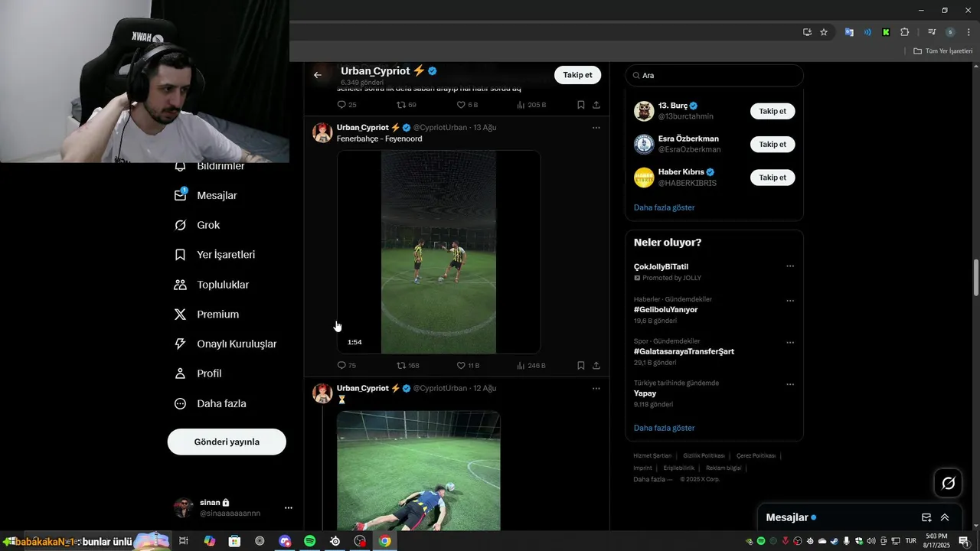Open the Chrome media controls icon

[x=932, y=32]
